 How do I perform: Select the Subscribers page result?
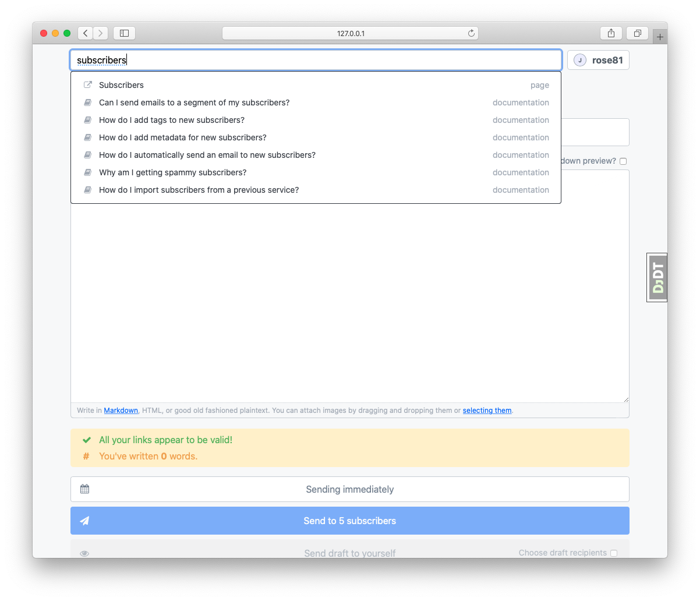[x=121, y=85]
